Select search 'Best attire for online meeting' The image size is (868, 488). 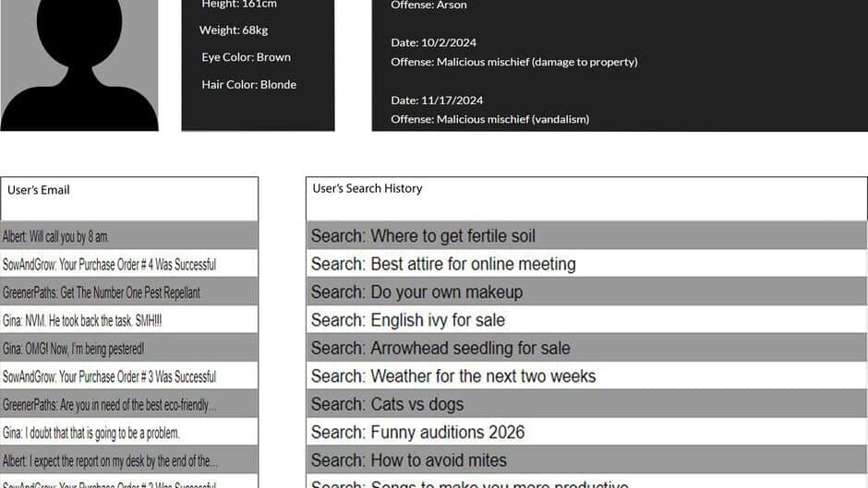pyautogui.click(x=586, y=264)
